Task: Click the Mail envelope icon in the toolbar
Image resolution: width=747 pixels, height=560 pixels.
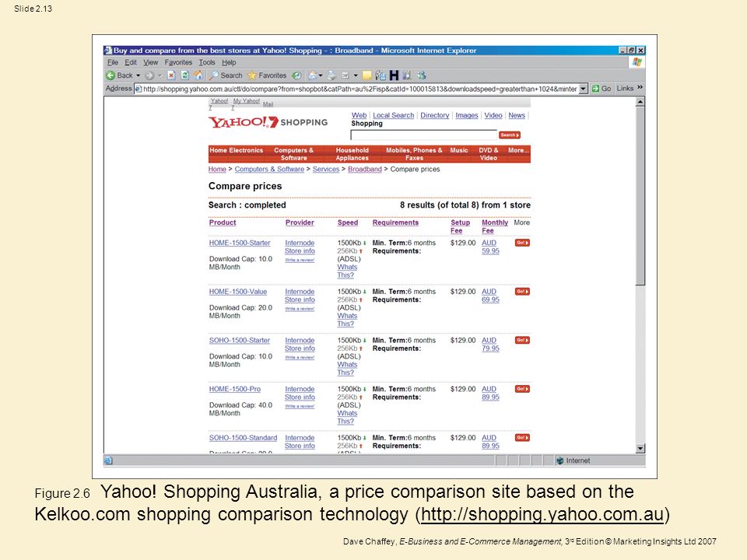Action: coord(313,75)
